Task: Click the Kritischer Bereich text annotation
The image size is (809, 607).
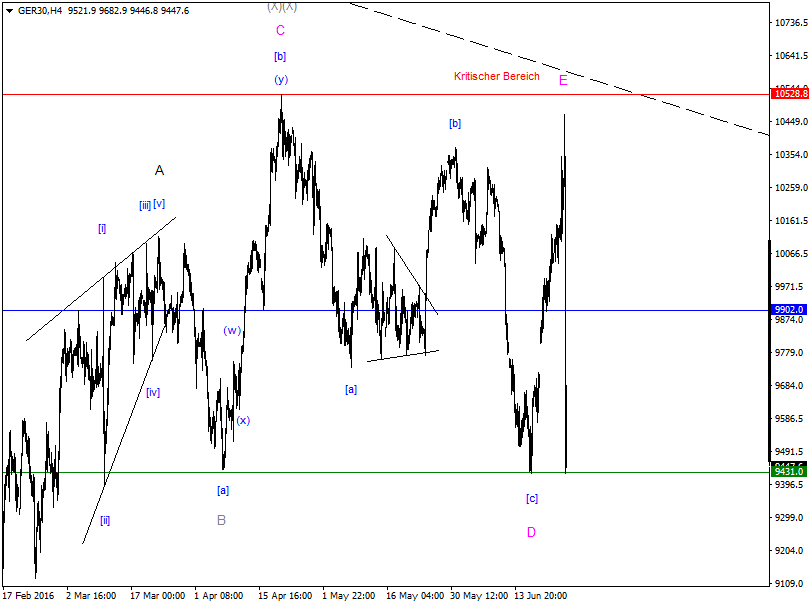Action: coord(497,76)
